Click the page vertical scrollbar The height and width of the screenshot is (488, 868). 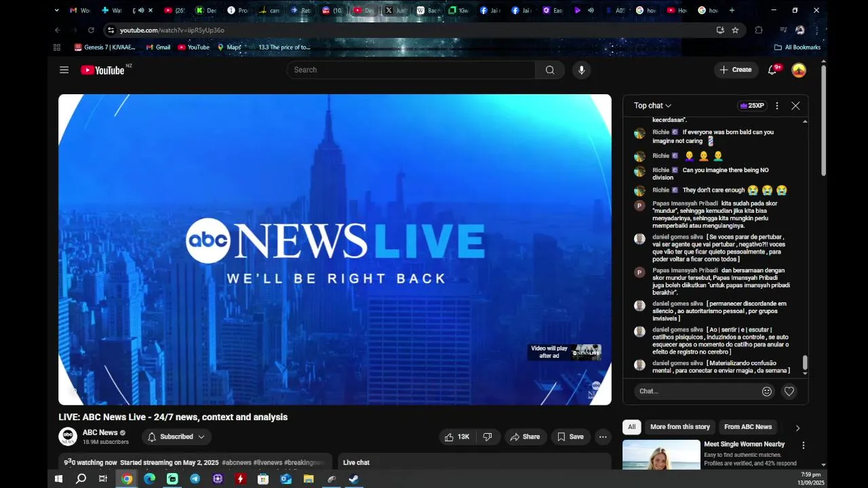(824, 121)
